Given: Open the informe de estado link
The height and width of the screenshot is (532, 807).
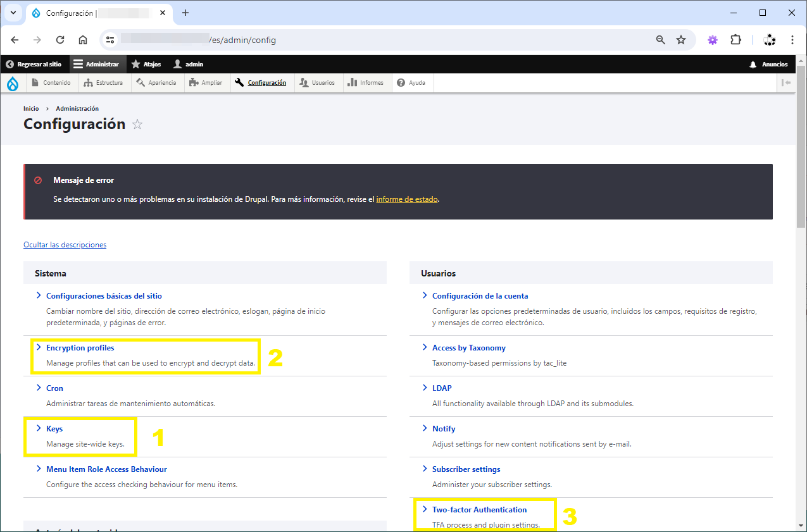Looking at the screenshot, I should click(406, 199).
